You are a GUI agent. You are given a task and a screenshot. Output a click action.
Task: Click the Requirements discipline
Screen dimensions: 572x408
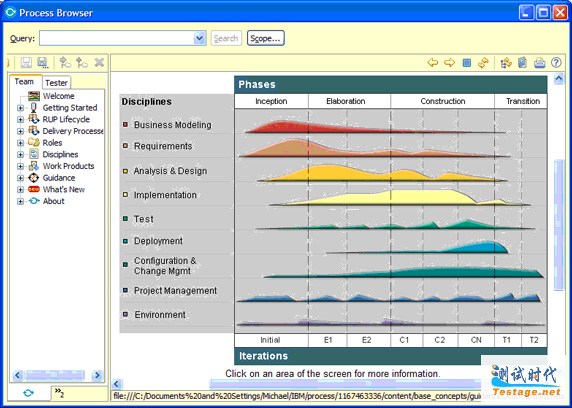163,146
